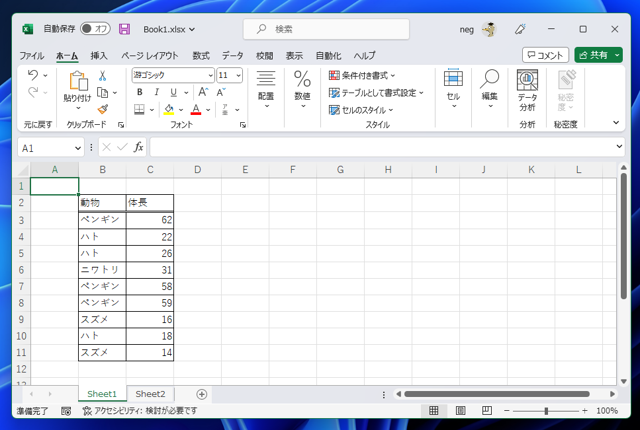Image resolution: width=640 pixels, height=430 pixels.
Task: Expand the formula bar
Action: coord(619,146)
